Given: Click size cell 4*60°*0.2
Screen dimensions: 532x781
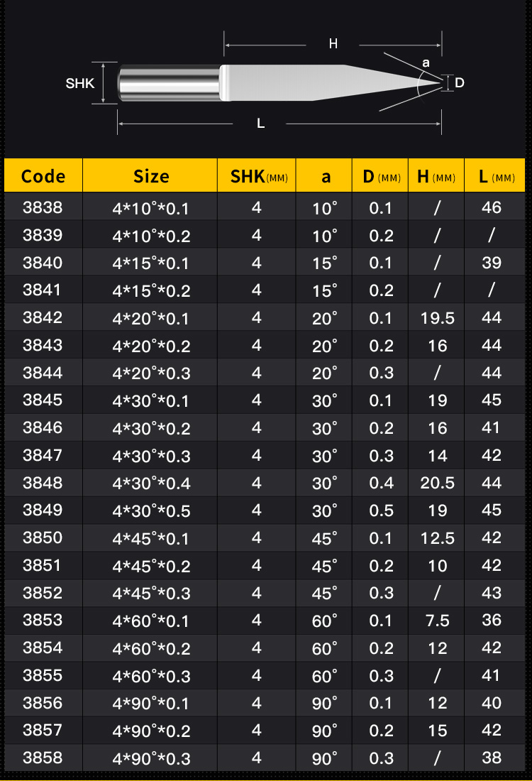Looking at the screenshot, I should 150,648.
